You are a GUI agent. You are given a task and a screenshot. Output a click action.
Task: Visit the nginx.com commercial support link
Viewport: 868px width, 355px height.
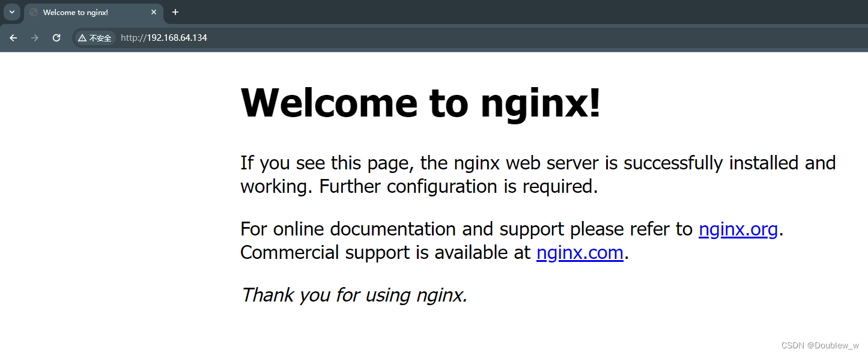click(x=579, y=252)
